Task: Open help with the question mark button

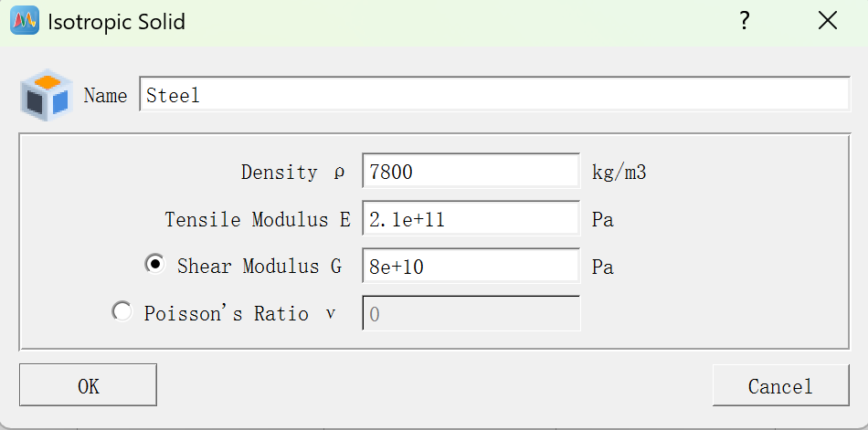Action: [745, 21]
